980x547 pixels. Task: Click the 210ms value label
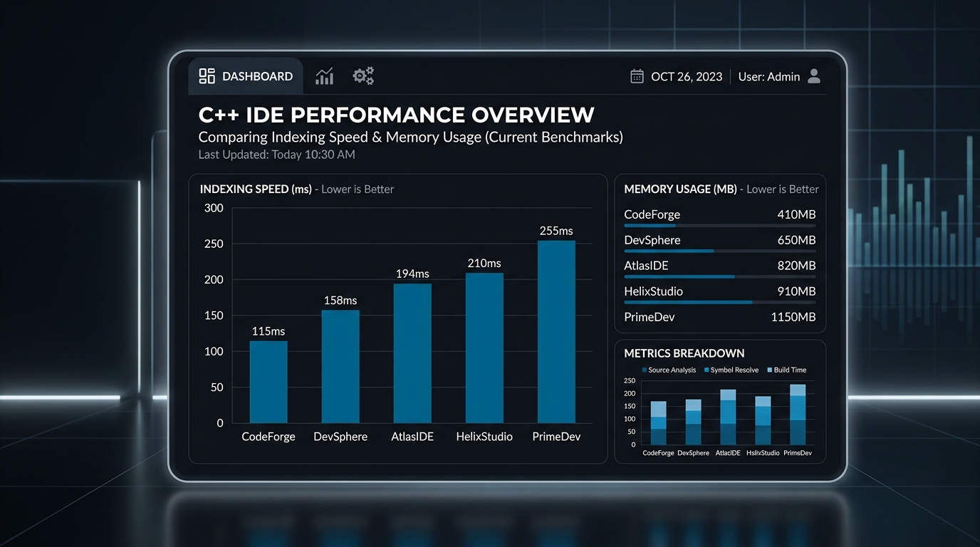point(484,264)
